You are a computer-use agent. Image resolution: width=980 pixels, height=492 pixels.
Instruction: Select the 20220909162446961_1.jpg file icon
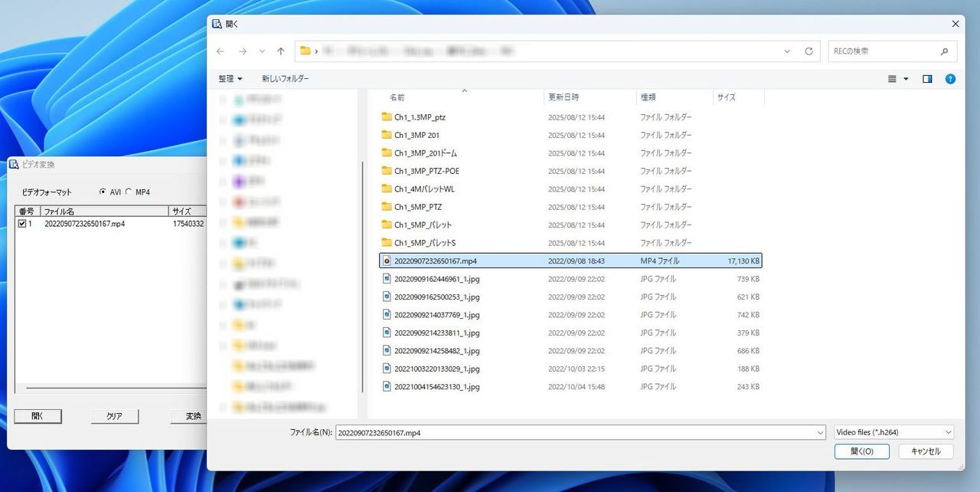tap(387, 279)
